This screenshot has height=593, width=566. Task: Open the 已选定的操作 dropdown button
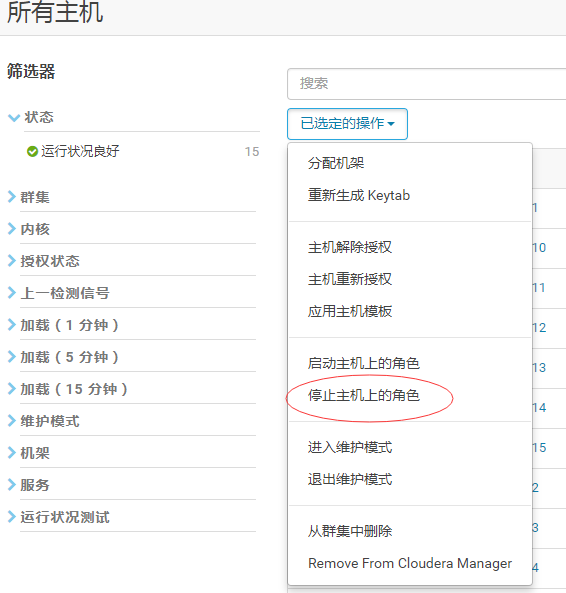click(347, 124)
